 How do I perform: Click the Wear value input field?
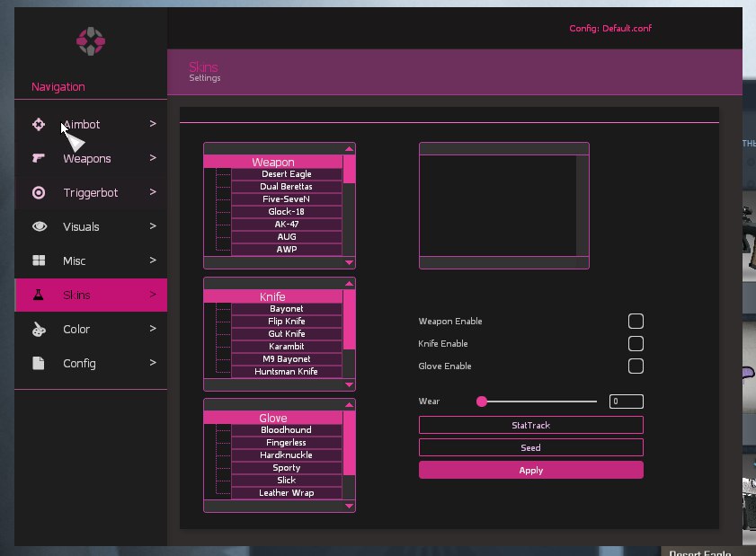pyautogui.click(x=627, y=402)
